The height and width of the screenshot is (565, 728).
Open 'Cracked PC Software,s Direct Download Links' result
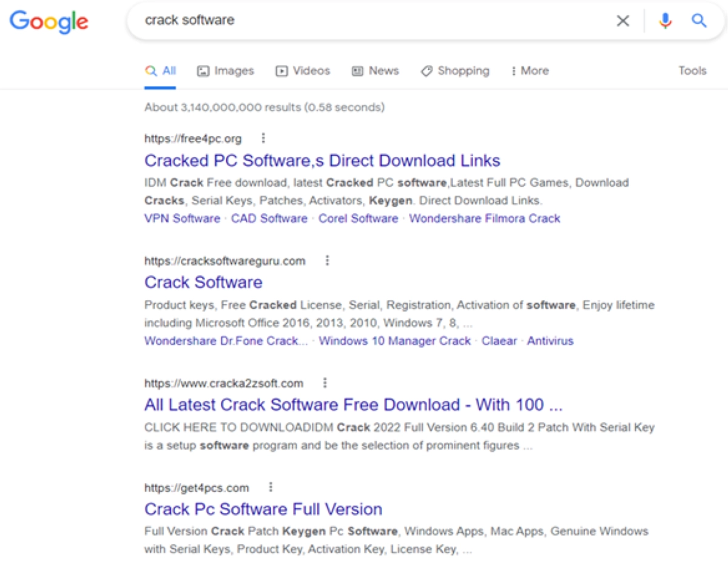[x=322, y=161]
